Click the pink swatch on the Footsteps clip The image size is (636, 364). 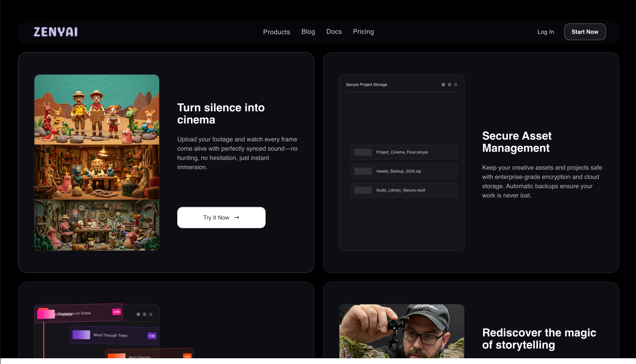click(x=46, y=314)
